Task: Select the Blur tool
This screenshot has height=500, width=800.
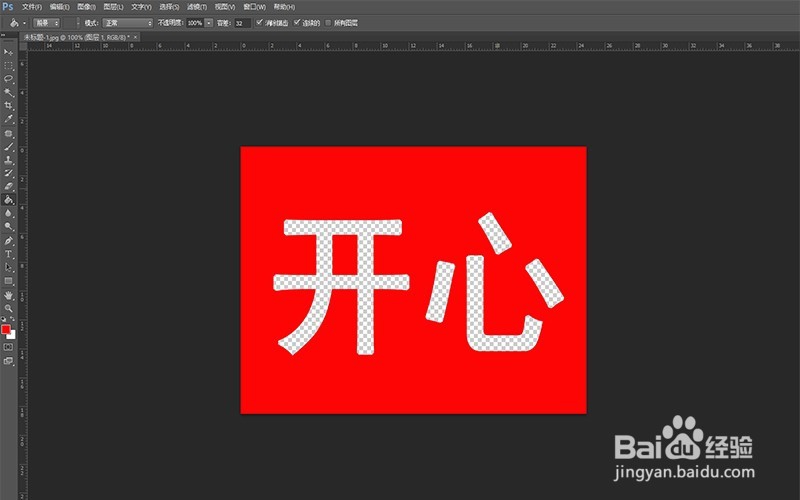Action: tap(8, 213)
